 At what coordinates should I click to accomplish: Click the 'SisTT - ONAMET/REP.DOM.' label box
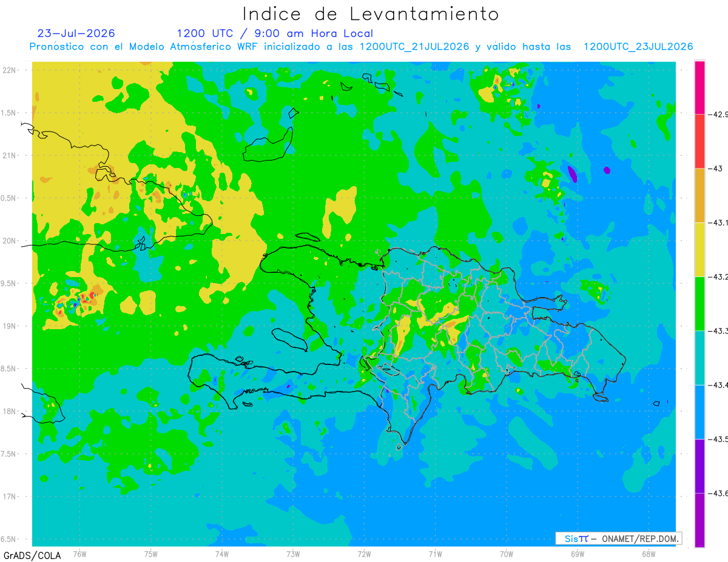click(x=619, y=538)
